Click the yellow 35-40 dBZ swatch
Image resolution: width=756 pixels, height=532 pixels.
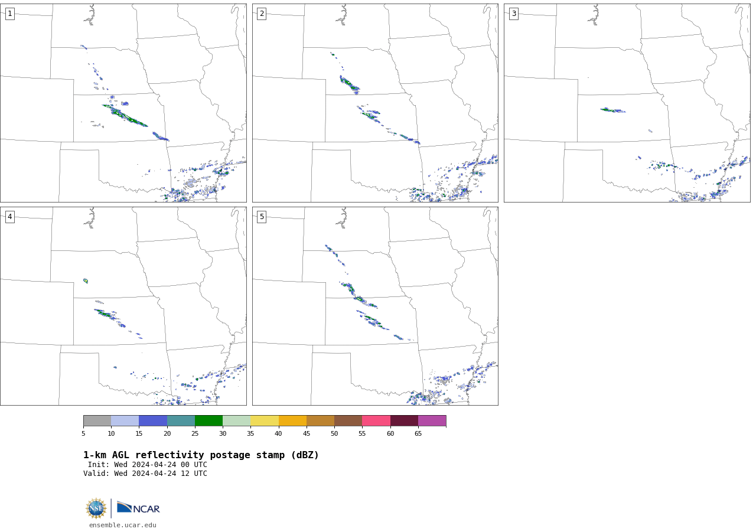[x=265, y=420]
